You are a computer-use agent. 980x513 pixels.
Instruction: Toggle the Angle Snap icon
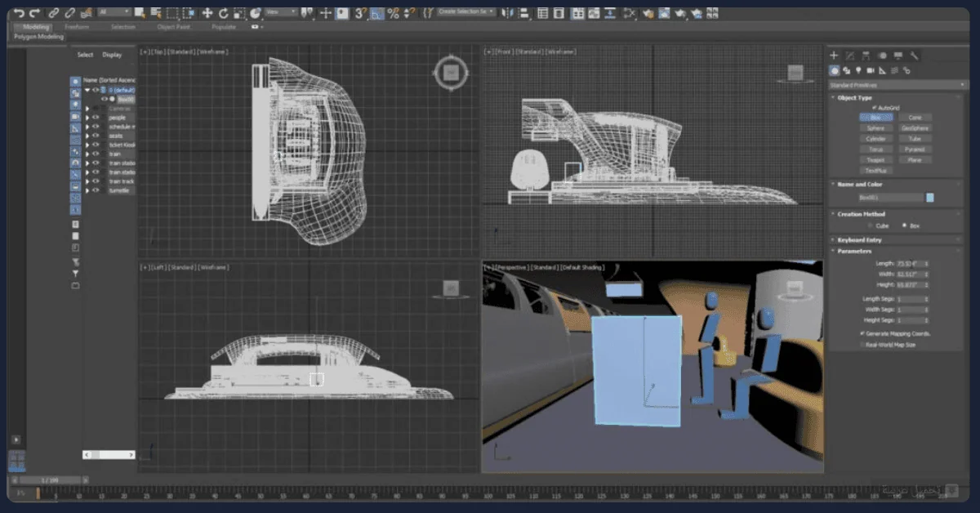[x=376, y=13]
